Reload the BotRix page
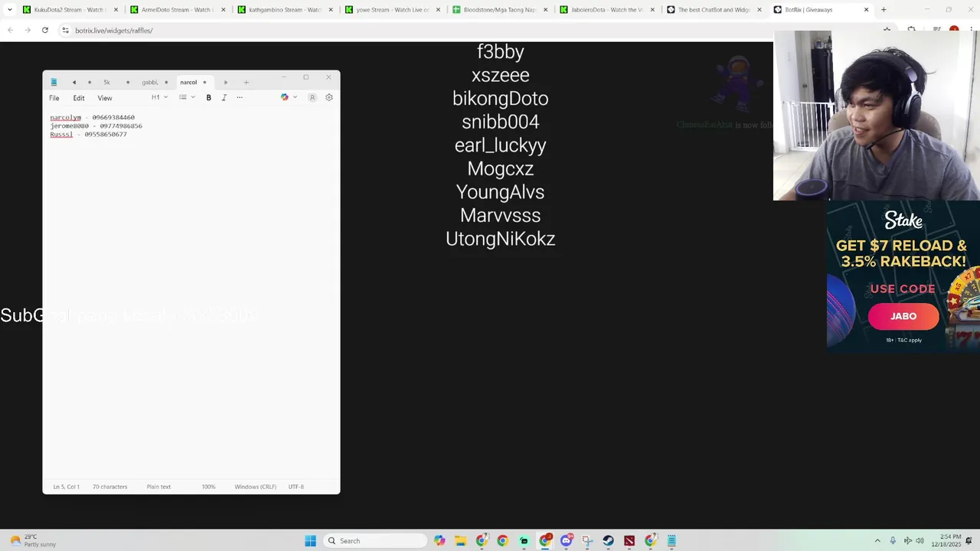Viewport: 980px width, 551px height. click(45, 30)
